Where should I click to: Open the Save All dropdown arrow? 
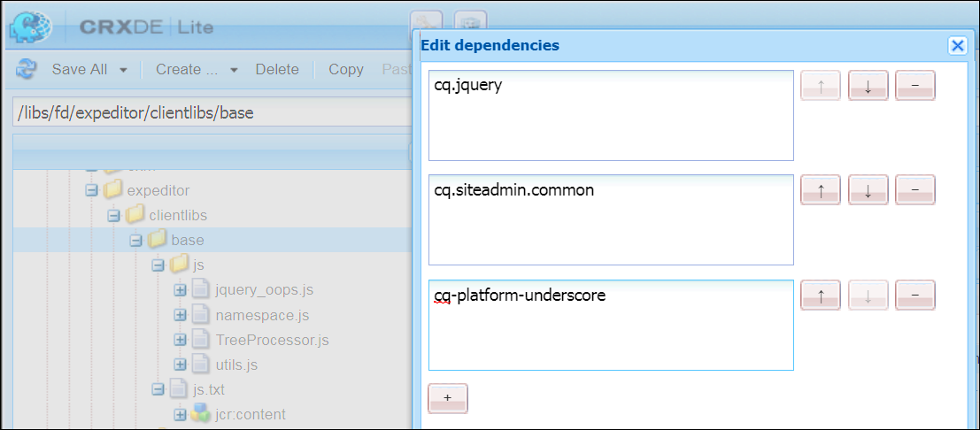pos(124,70)
